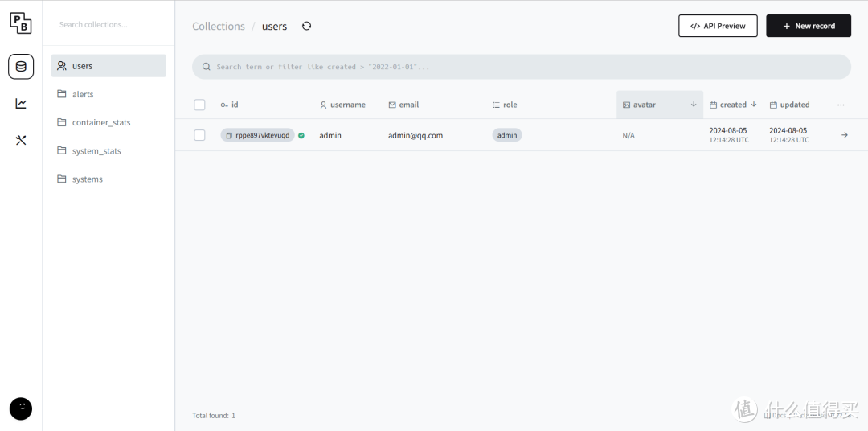Click the Search collections input
The width and height of the screenshot is (868, 431).
[108, 25]
